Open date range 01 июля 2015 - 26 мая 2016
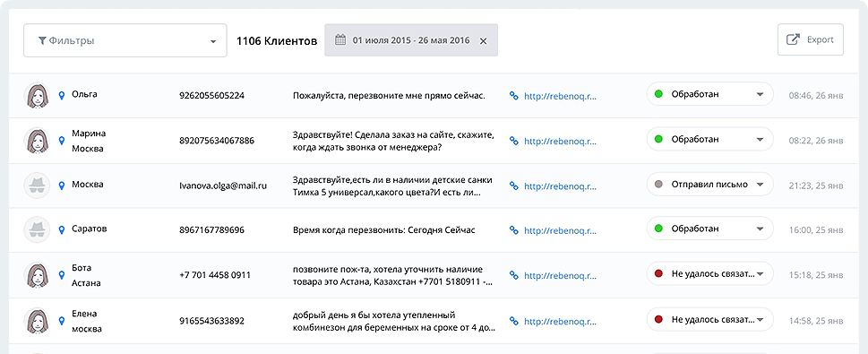The width and height of the screenshot is (868, 354). (x=411, y=40)
